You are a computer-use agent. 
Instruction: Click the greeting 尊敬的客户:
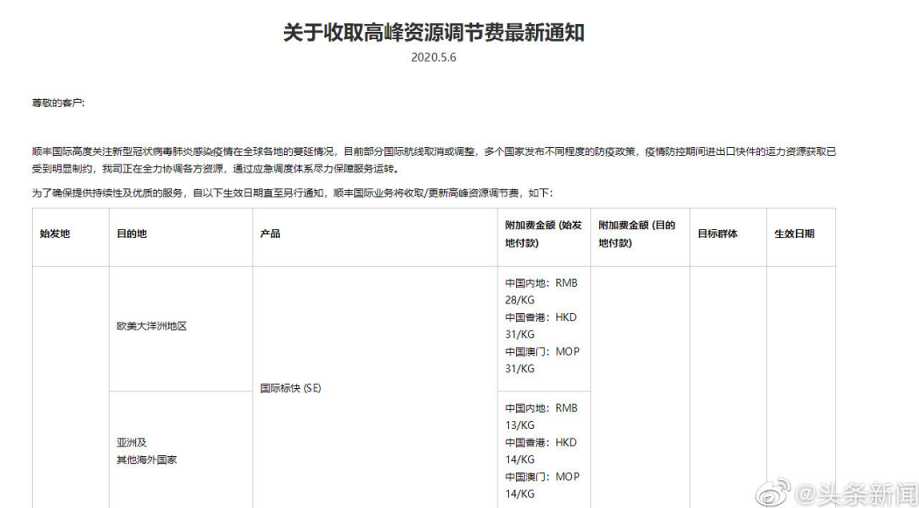click(58, 103)
